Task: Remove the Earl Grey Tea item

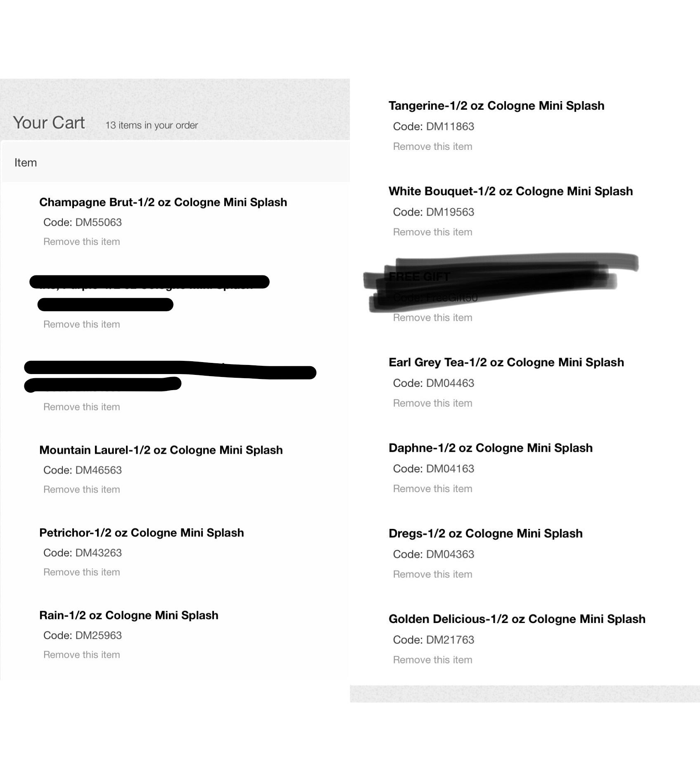Action: (432, 403)
